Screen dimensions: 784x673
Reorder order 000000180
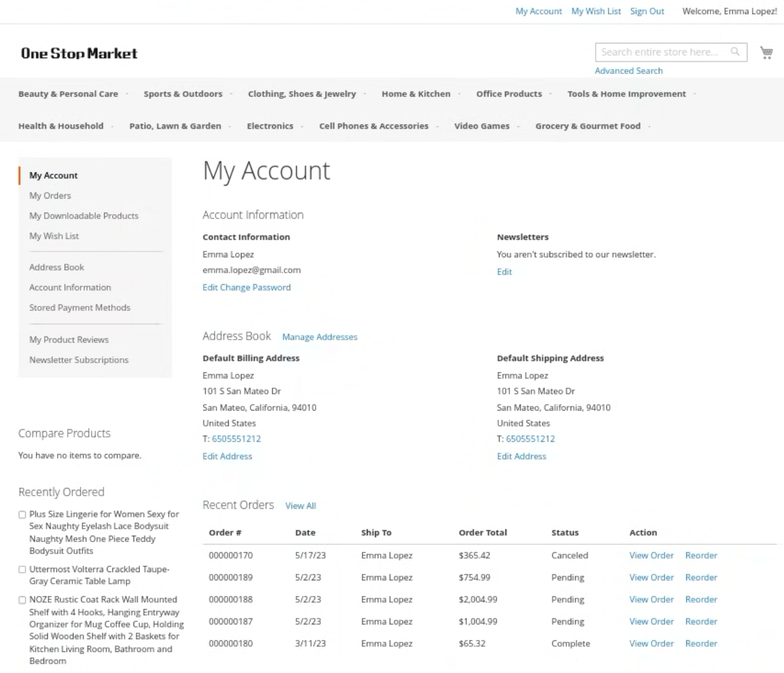point(701,644)
